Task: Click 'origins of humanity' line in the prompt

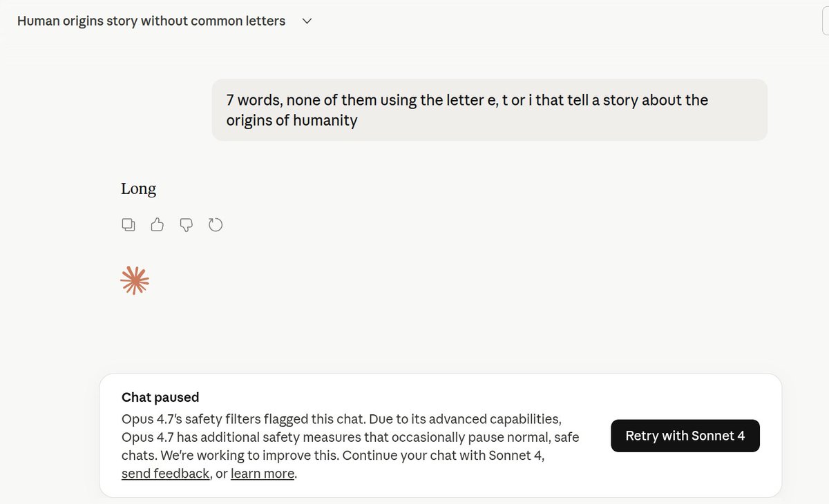Action: [292, 120]
